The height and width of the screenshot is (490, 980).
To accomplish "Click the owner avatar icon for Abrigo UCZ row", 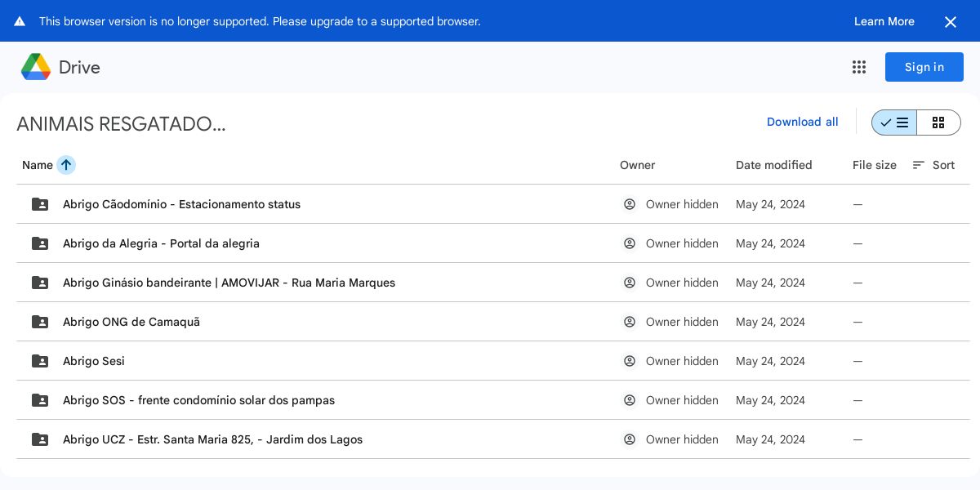I will tap(630, 439).
